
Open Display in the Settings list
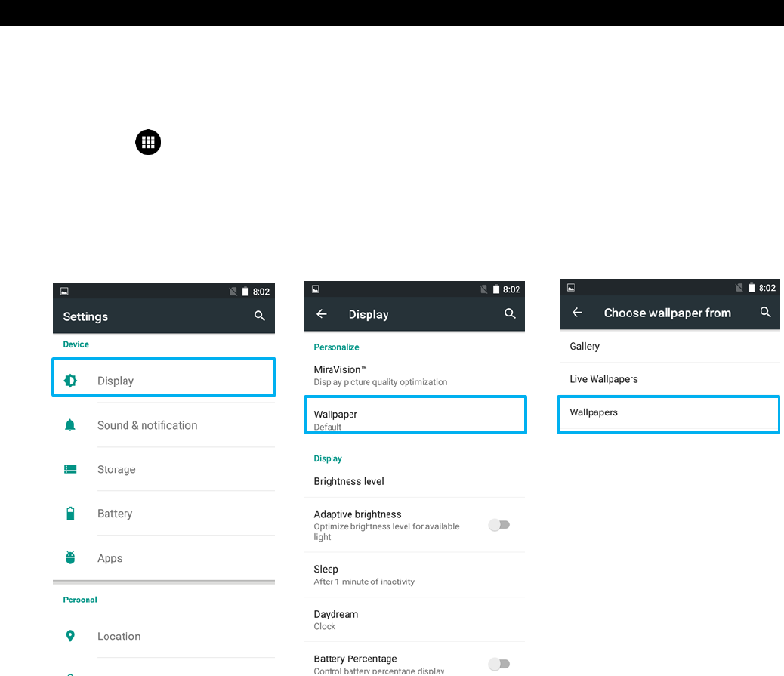click(163, 377)
